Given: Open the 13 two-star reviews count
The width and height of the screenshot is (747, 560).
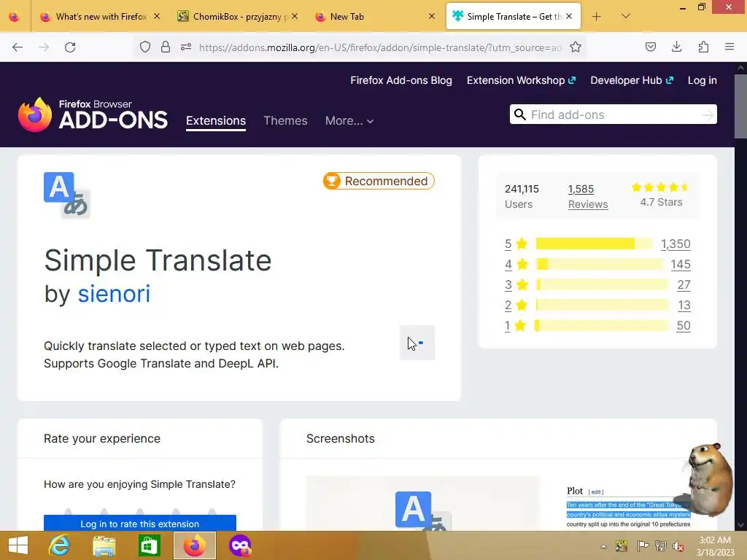Looking at the screenshot, I should tap(684, 305).
